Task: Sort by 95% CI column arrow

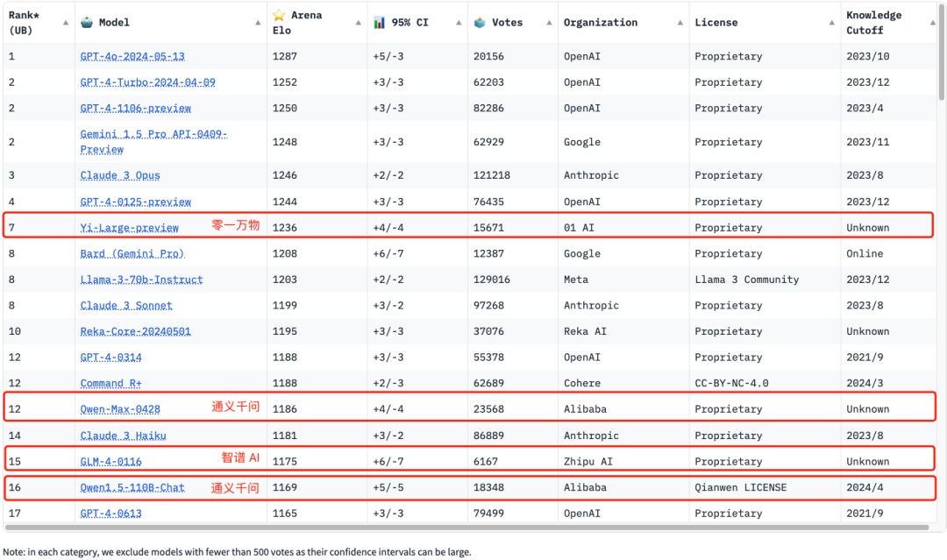Action: 459,23
